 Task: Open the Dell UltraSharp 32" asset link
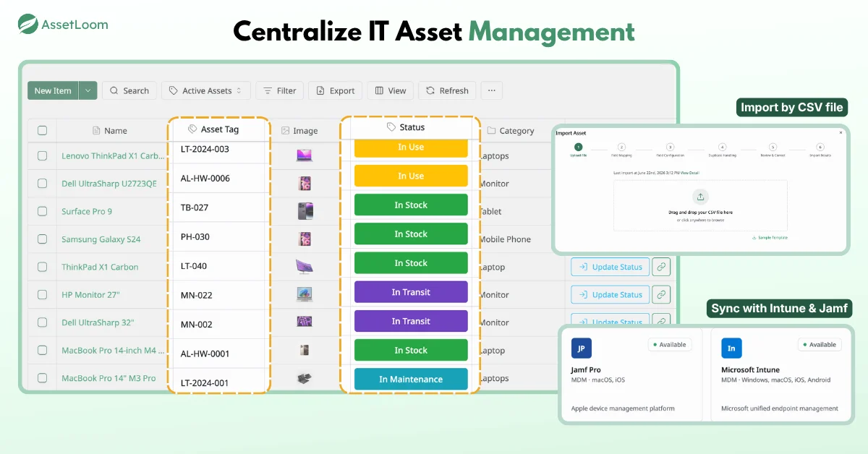point(98,322)
